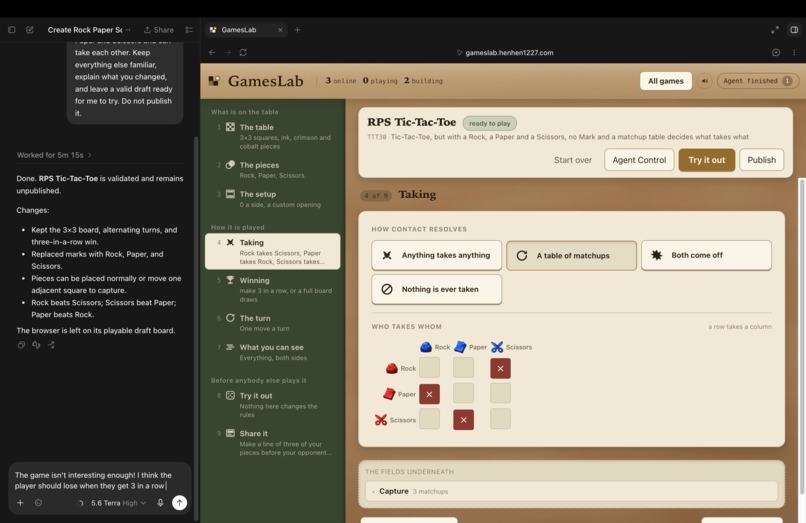Open Agent Control
The image size is (806, 523).
639,160
